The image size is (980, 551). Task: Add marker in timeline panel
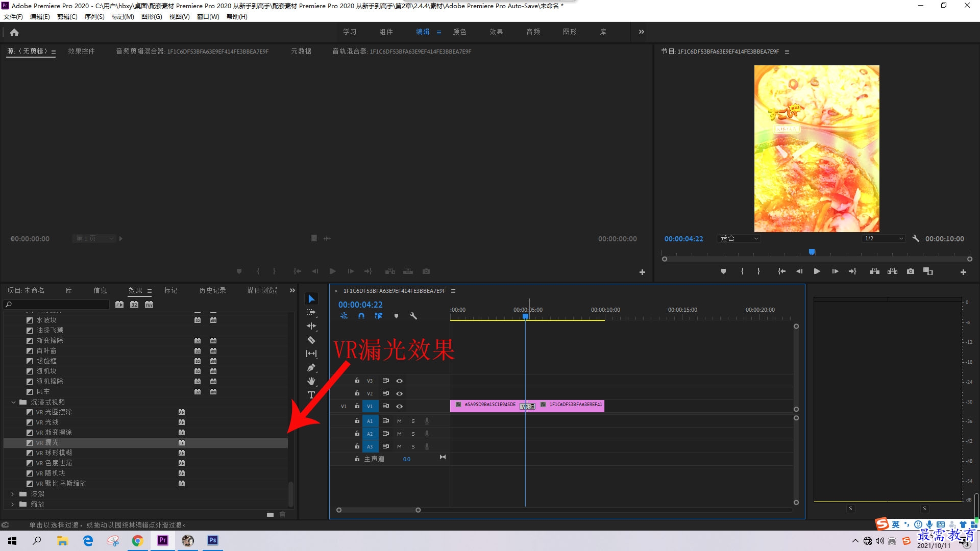click(x=396, y=316)
